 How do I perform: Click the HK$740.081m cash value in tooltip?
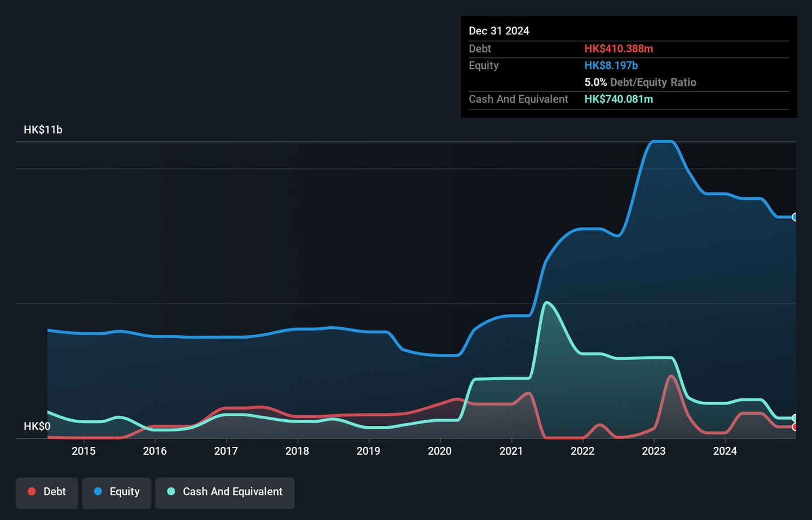(619, 99)
